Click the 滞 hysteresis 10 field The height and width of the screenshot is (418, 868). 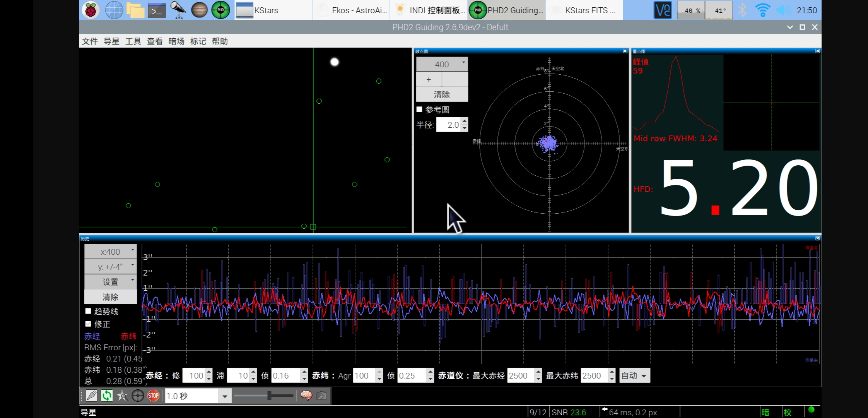click(x=238, y=375)
